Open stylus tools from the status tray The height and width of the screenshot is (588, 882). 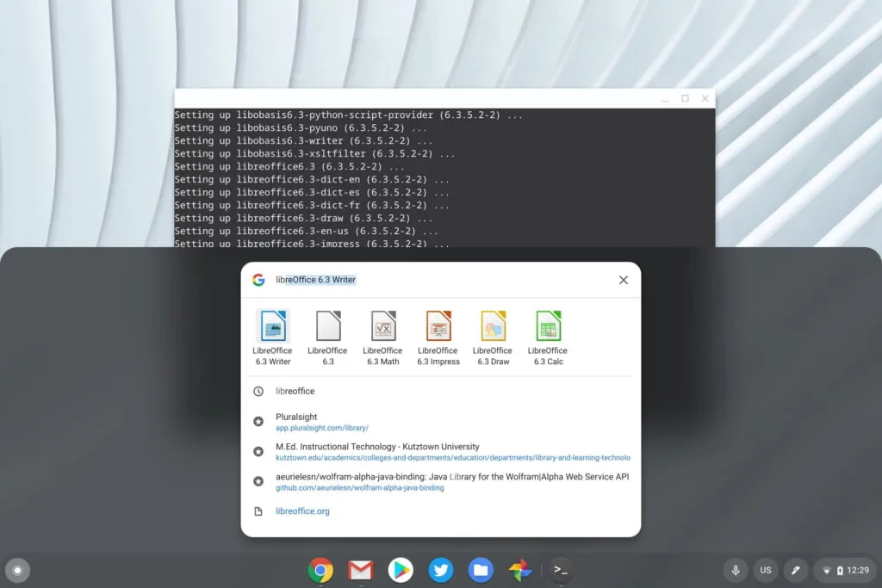[x=795, y=570]
